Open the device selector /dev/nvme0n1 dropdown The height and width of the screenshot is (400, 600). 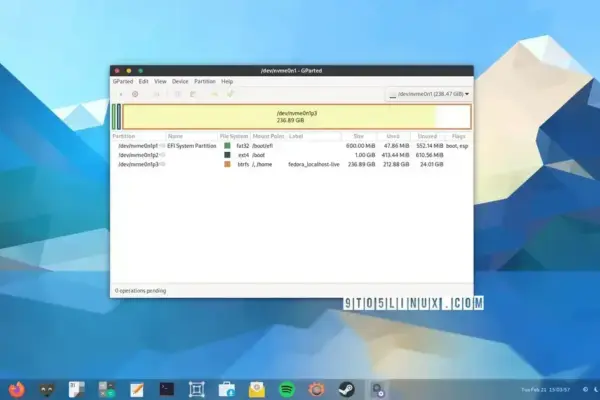click(429, 94)
